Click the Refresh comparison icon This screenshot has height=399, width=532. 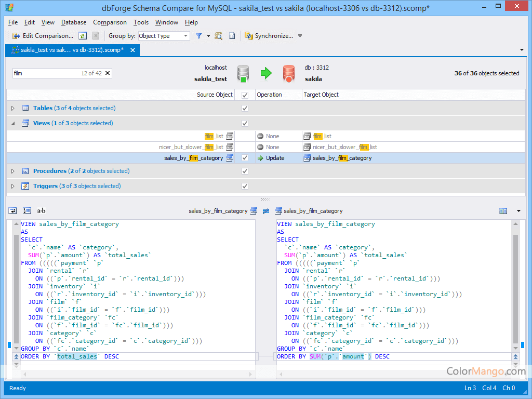click(83, 36)
